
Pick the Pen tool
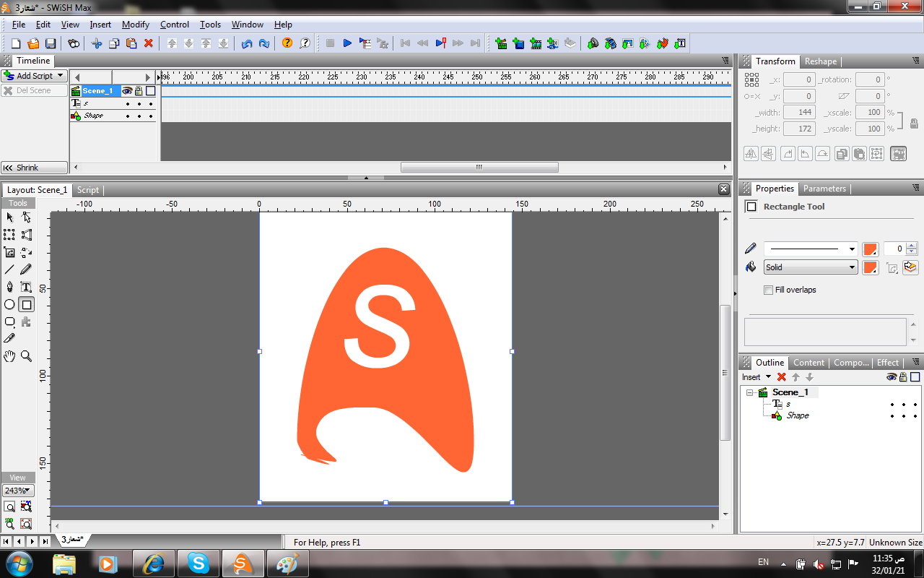coord(9,287)
